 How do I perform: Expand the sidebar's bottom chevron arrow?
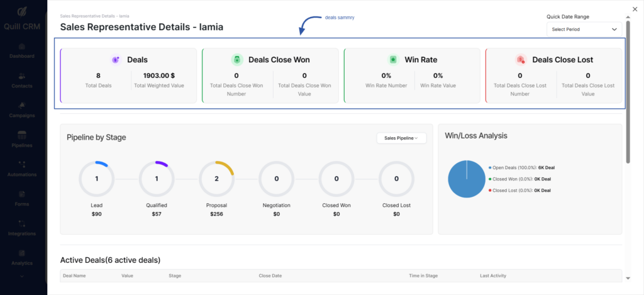coord(23,276)
